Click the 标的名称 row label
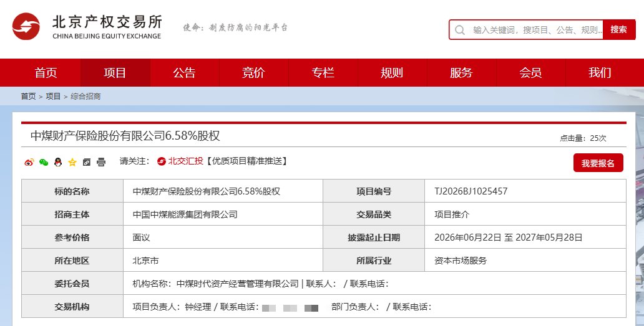Viewport: 644px width, 326px height. pos(72,191)
